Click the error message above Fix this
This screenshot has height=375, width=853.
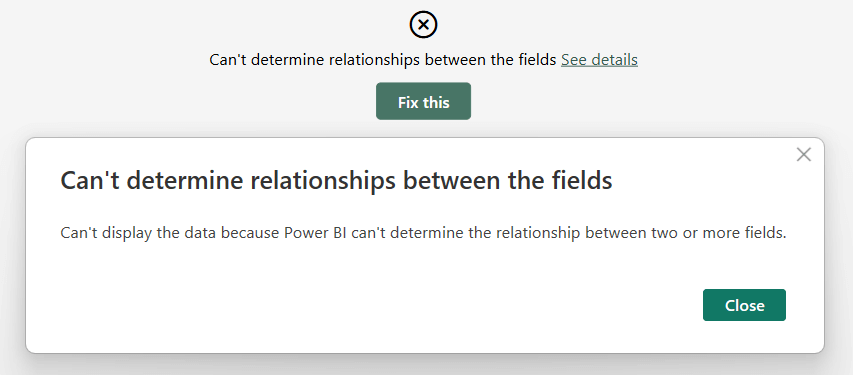pyautogui.click(x=382, y=59)
